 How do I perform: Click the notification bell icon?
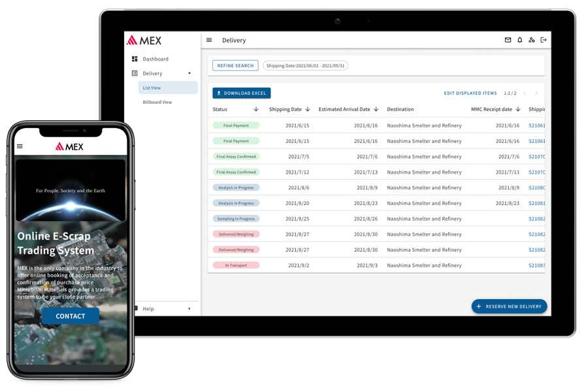[x=520, y=40]
